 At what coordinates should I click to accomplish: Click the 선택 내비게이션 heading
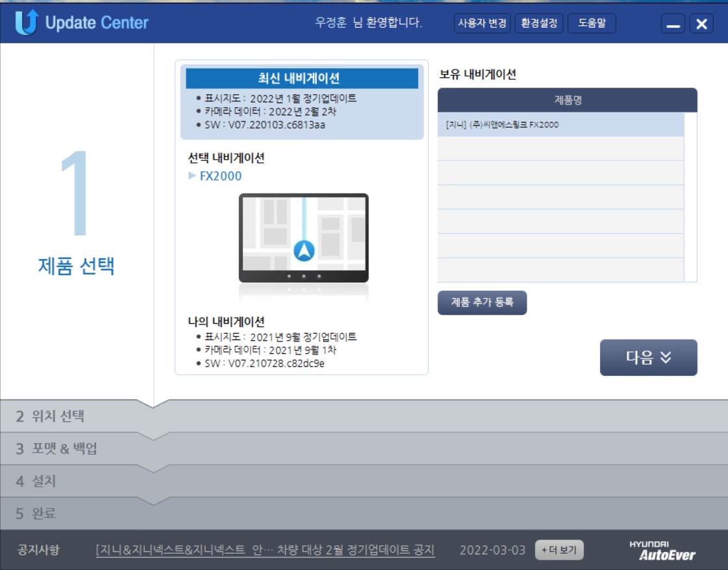(x=226, y=158)
